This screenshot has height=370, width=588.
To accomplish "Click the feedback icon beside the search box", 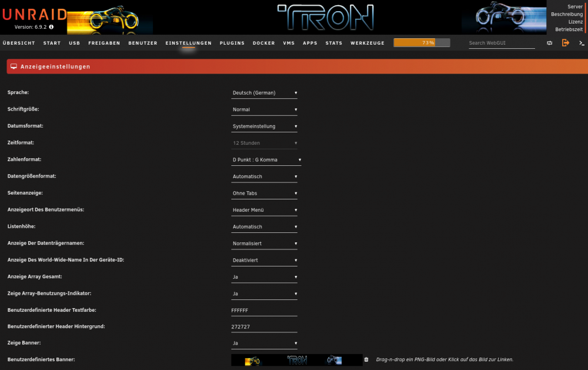I will [549, 43].
